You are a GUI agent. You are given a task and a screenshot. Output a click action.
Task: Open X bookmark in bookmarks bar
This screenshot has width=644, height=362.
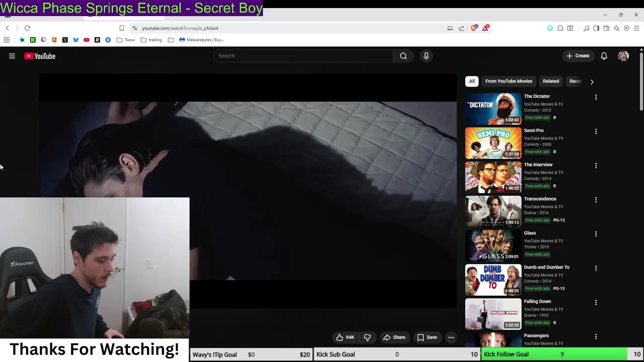[x=65, y=40]
